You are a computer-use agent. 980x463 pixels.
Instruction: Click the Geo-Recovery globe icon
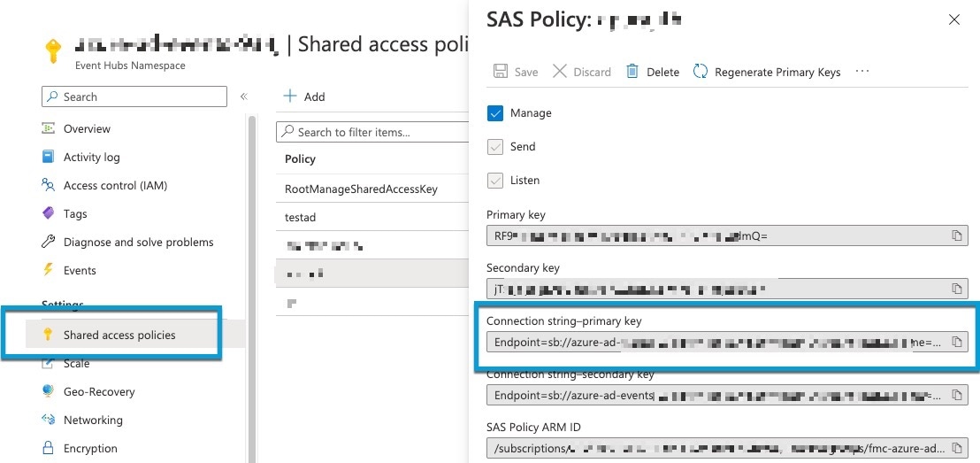click(48, 391)
